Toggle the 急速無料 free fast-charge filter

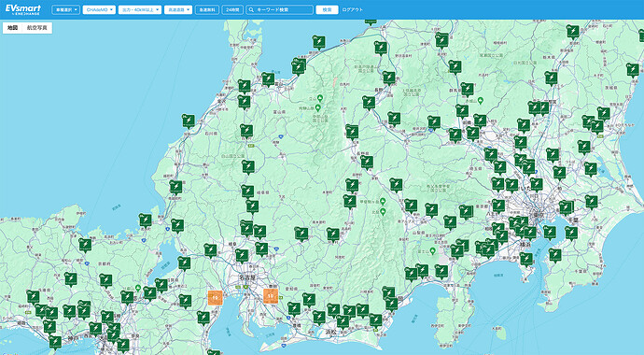click(x=207, y=10)
